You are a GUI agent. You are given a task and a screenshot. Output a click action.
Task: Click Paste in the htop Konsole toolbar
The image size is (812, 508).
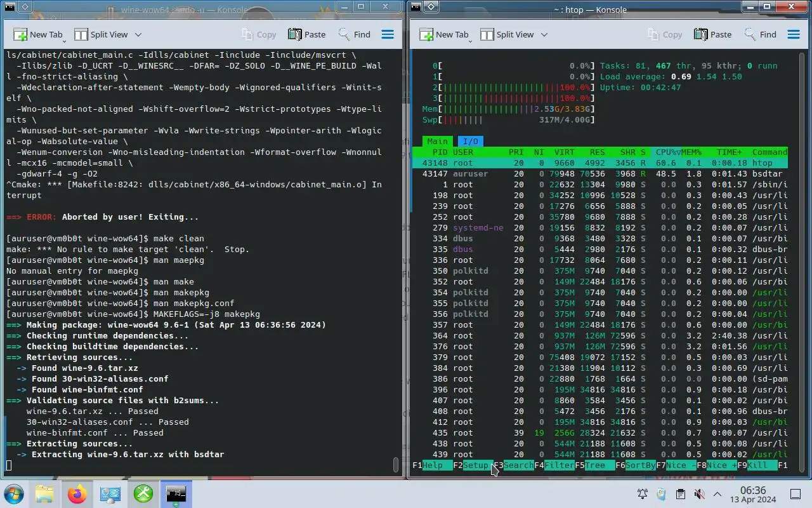[x=713, y=34]
